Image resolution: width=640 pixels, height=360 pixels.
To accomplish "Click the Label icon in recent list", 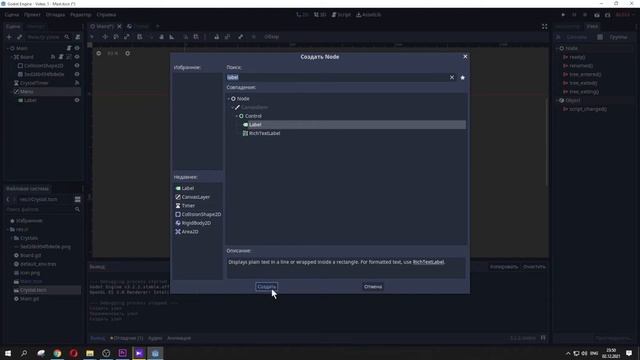I will click(x=178, y=188).
